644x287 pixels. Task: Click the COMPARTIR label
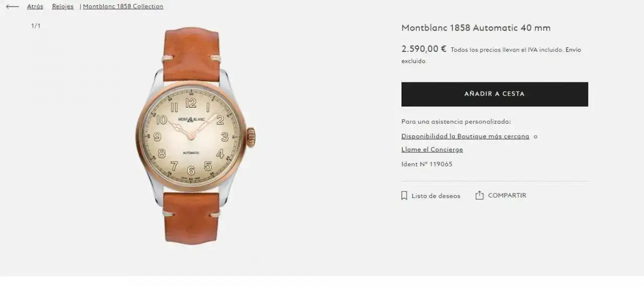507,196
